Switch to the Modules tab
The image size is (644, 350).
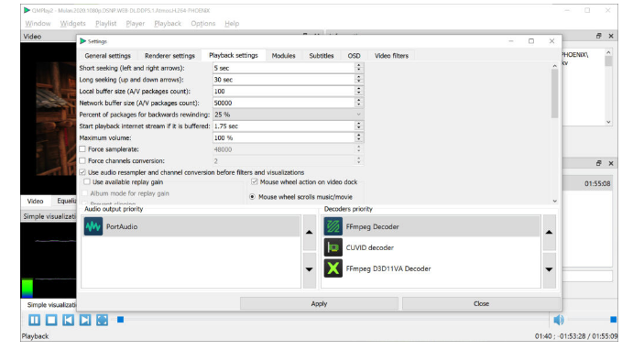click(283, 56)
